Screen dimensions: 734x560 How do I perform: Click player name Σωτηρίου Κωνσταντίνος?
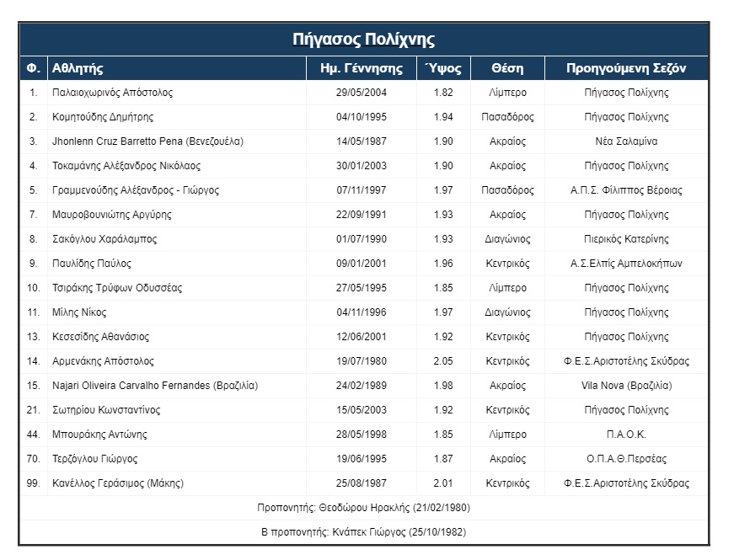(106, 410)
